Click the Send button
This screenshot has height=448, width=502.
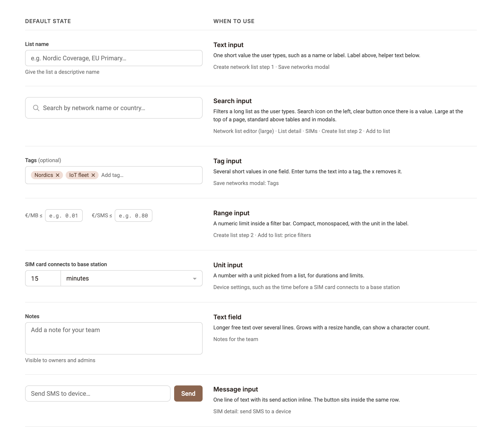pos(188,393)
